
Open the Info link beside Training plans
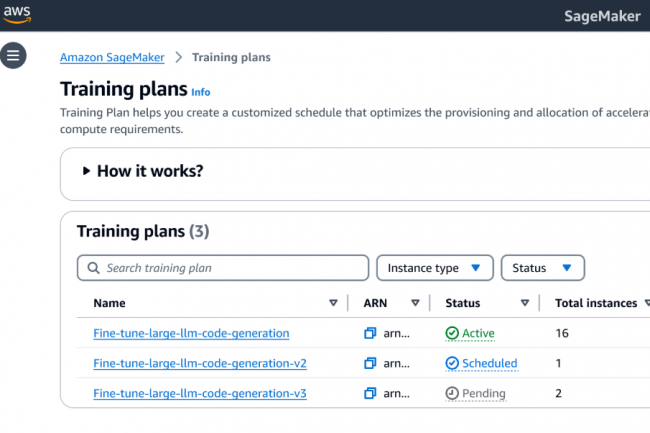(x=201, y=91)
